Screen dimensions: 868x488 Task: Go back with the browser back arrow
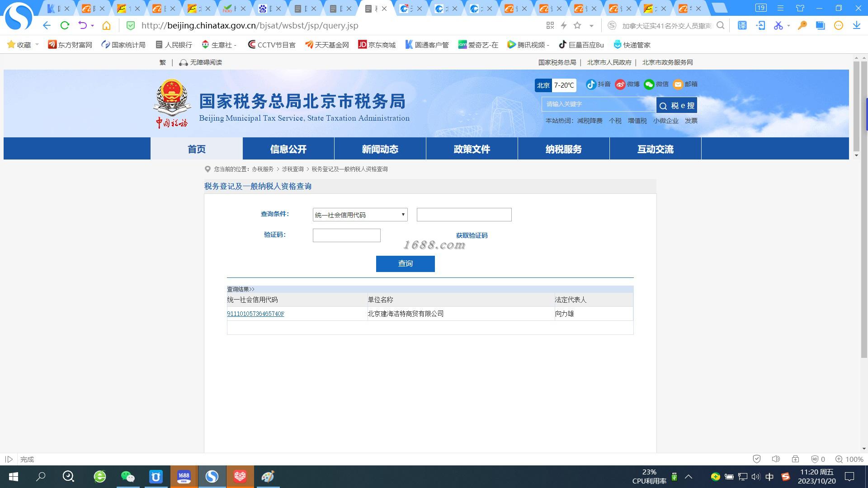click(47, 26)
